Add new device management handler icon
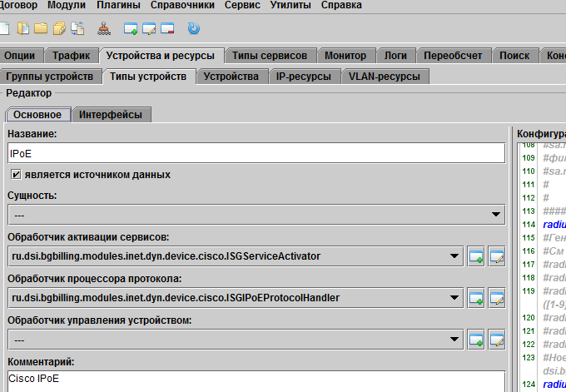566x392 pixels. click(x=476, y=340)
